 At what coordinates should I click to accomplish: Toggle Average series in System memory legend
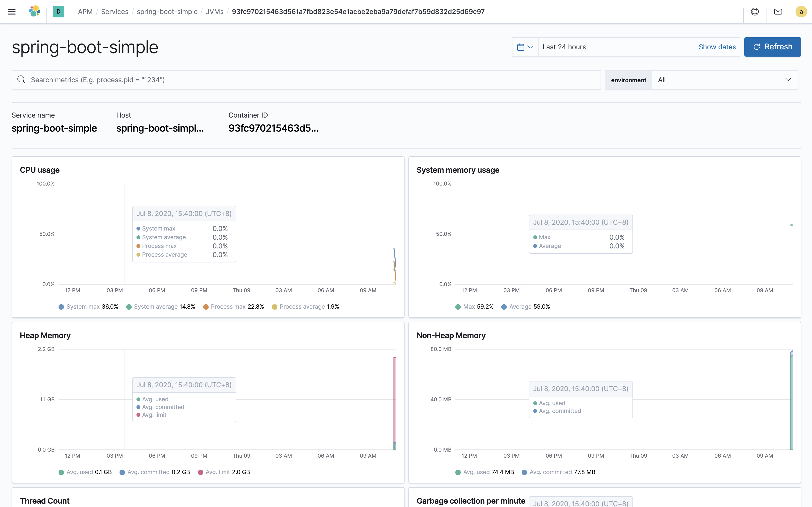526,306
